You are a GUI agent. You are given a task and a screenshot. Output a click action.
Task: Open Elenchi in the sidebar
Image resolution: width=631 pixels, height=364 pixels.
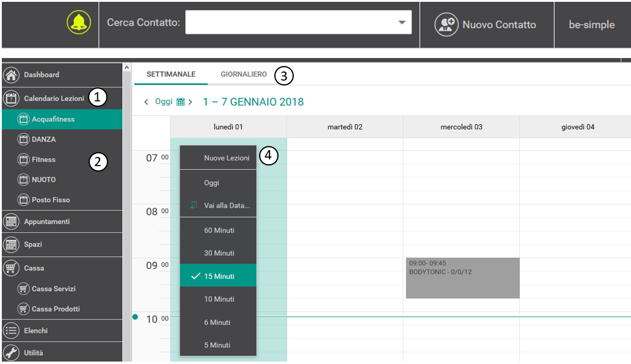pyautogui.click(x=62, y=330)
